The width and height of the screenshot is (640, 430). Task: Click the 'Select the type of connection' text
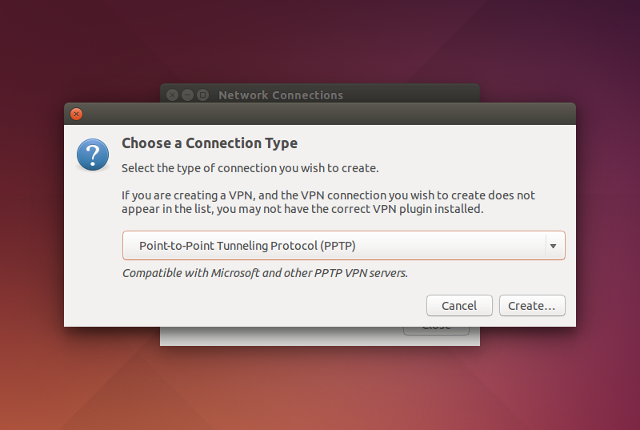pyautogui.click(x=250, y=168)
